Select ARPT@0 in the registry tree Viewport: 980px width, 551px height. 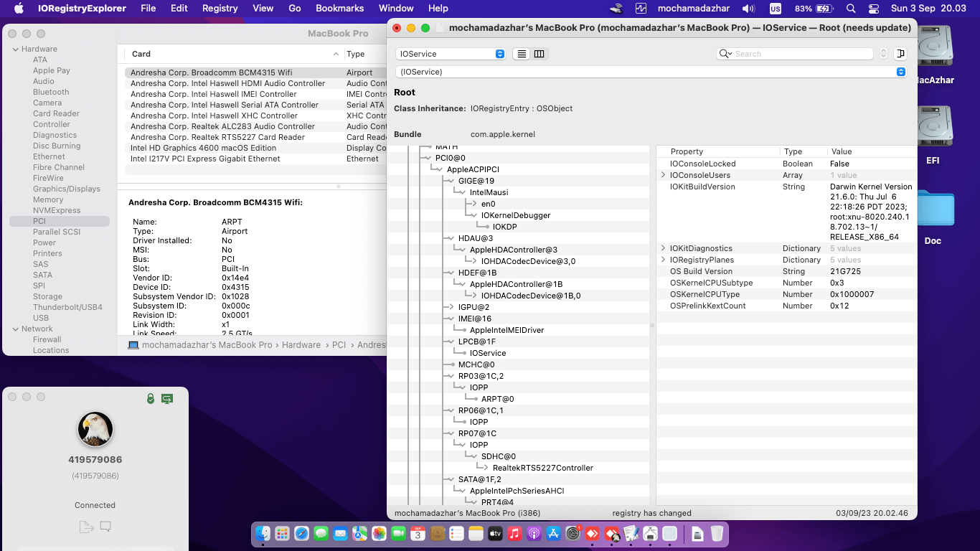[497, 399]
